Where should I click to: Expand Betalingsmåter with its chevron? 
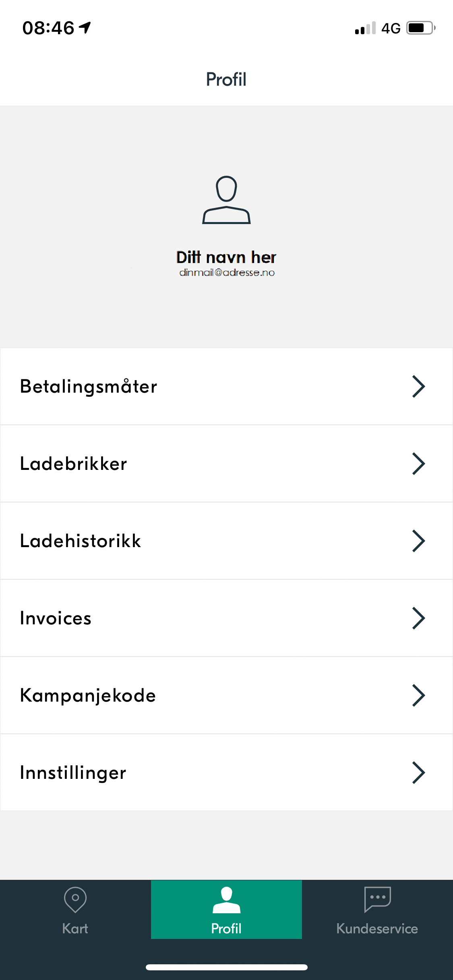(x=418, y=387)
